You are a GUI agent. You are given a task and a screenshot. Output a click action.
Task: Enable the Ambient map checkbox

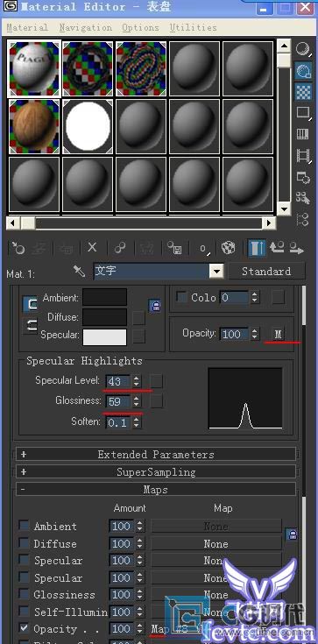point(25,526)
